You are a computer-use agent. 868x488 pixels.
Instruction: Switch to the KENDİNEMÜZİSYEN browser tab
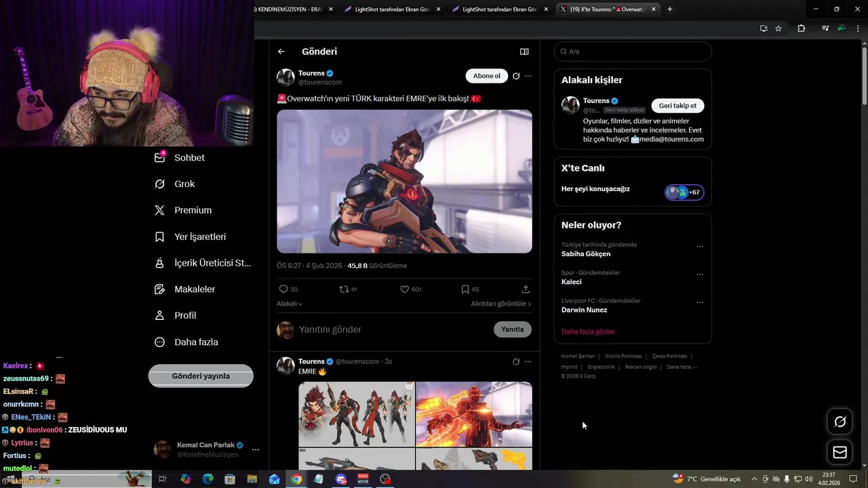point(289,9)
